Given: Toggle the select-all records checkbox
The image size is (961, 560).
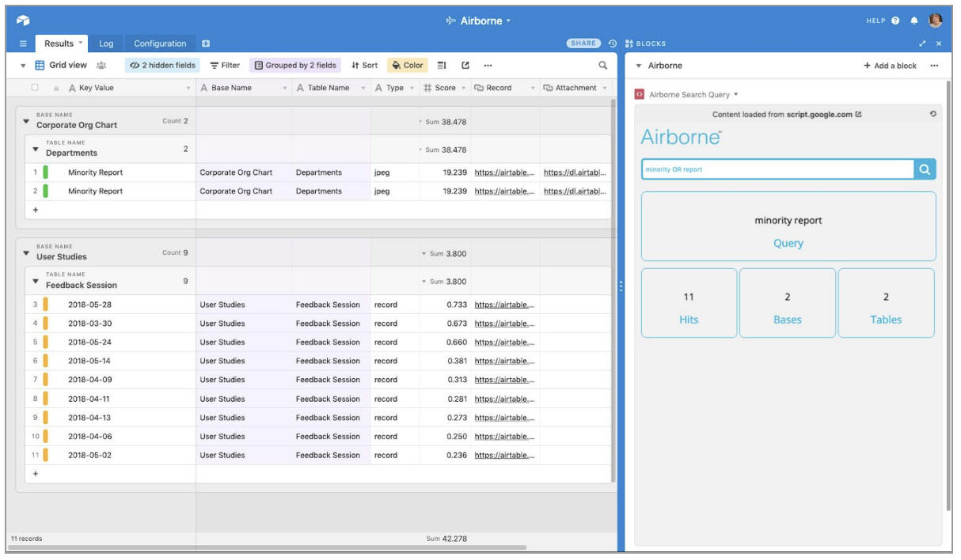Looking at the screenshot, I should click(35, 88).
